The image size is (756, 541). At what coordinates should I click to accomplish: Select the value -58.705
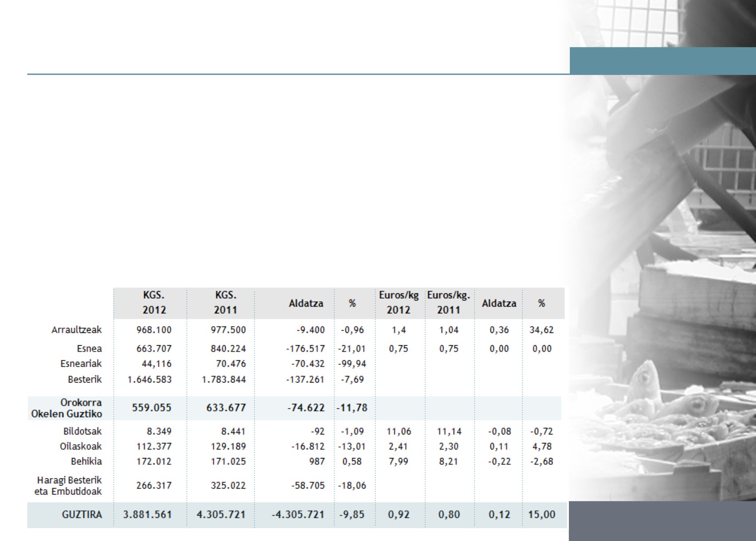click(x=308, y=485)
